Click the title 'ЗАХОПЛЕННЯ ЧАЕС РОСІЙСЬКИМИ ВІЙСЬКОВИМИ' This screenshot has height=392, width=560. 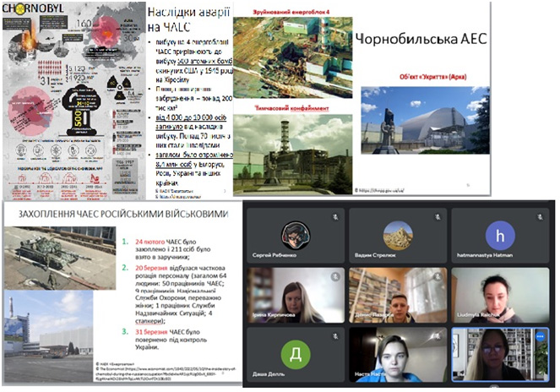[x=123, y=214]
